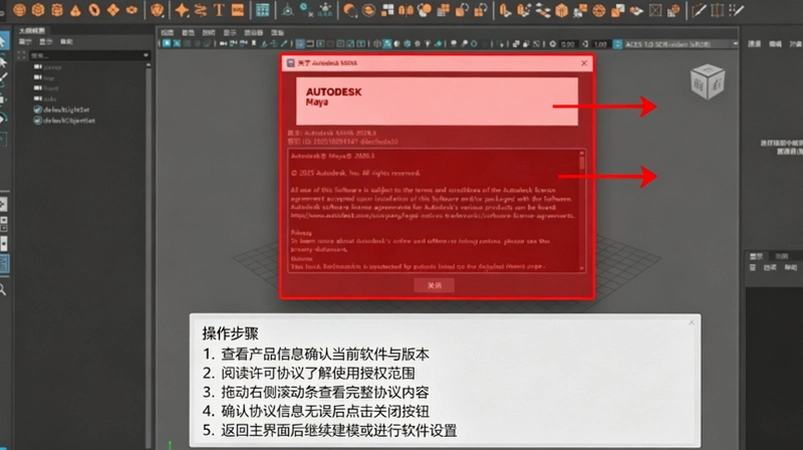Click the Insert Edge Loop shelf icon
Viewport: 803px width, 450px height.
pos(717,10)
